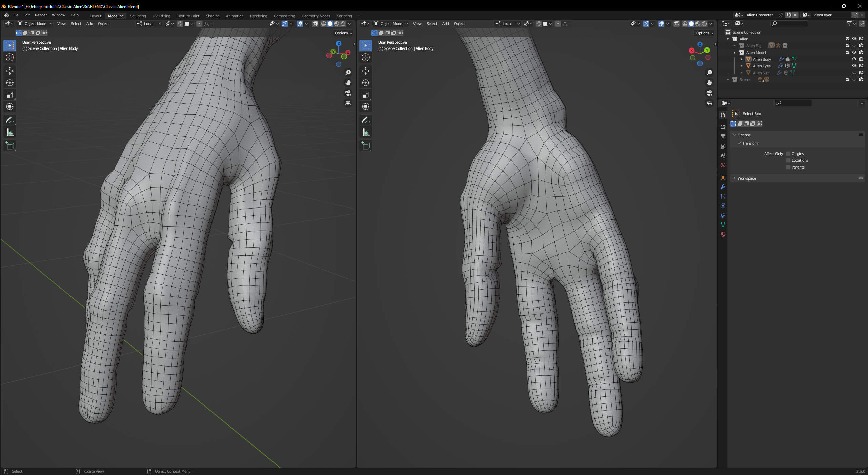The height and width of the screenshot is (475, 868).
Task: Choose the Annotate tool in left viewport
Action: [10, 120]
